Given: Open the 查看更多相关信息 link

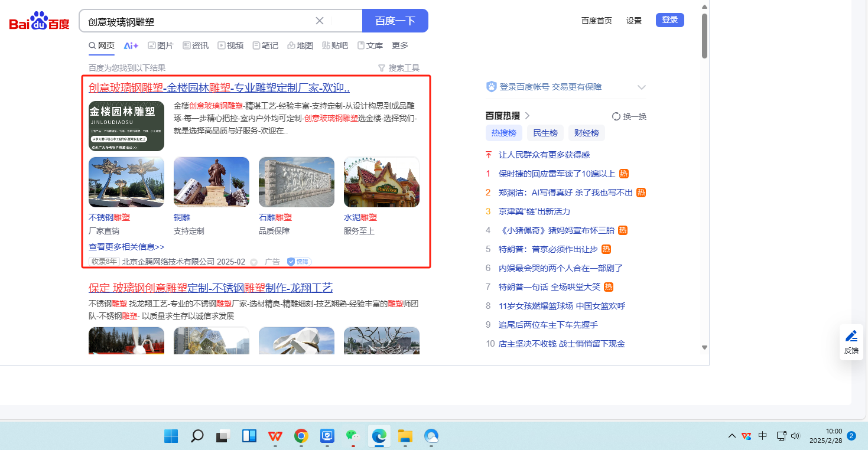Looking at the screenshot, I should point(126,247).
